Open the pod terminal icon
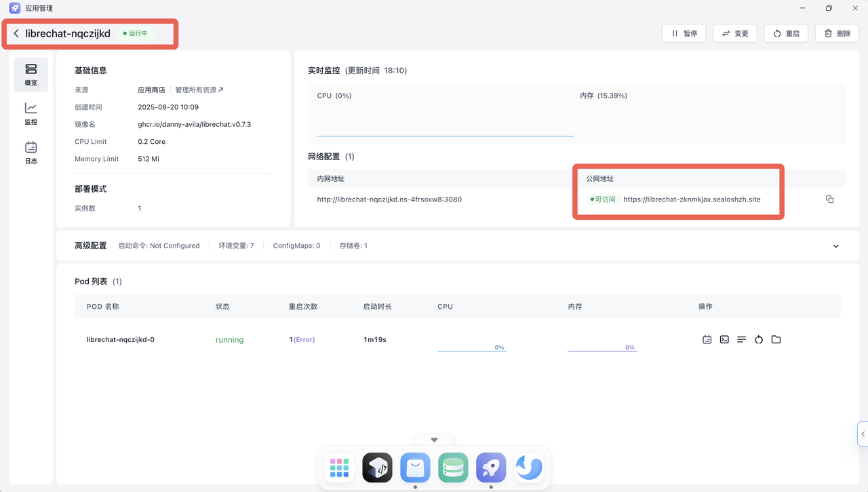This screenshot has height=492, width=868. click(x=724, y=339)
